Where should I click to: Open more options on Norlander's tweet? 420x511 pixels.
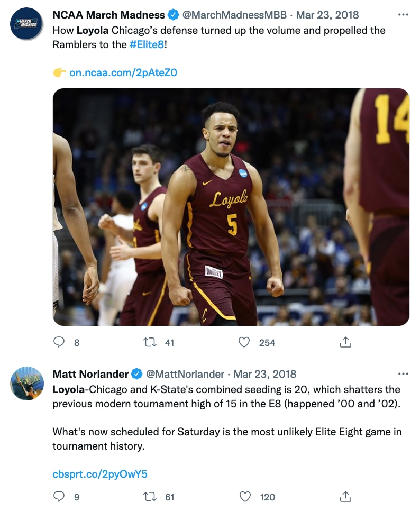coord(403,374)
